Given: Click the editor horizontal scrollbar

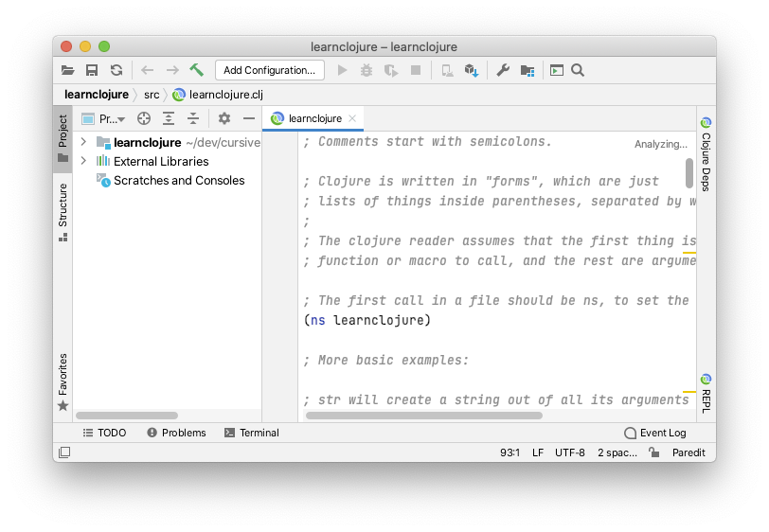Looking at the screenshot, I should tap(423, 416).
